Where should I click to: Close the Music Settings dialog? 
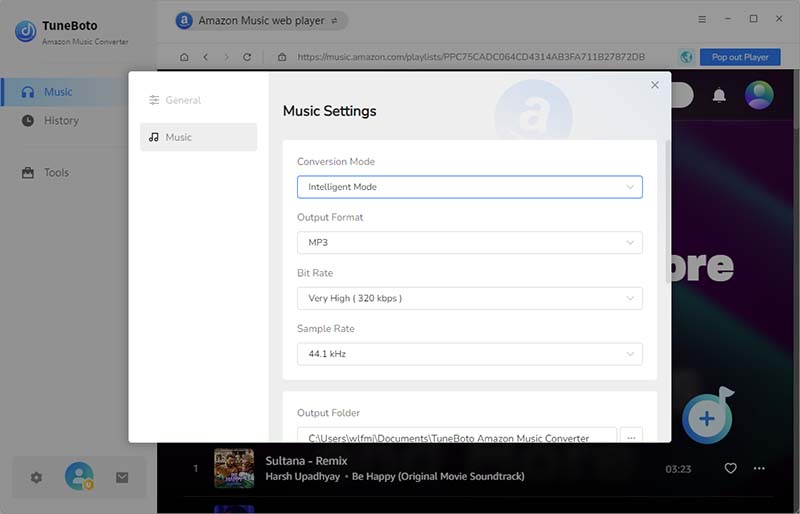[x=655, y=85]
